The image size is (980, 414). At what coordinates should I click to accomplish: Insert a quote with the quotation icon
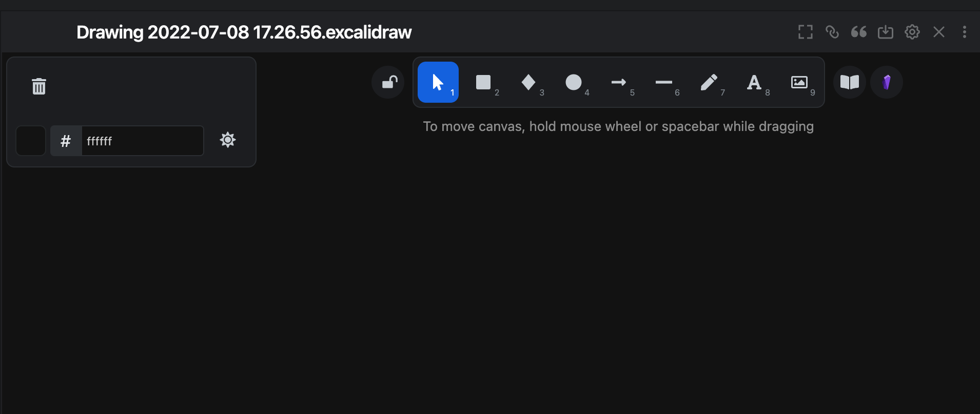(858, 32)
